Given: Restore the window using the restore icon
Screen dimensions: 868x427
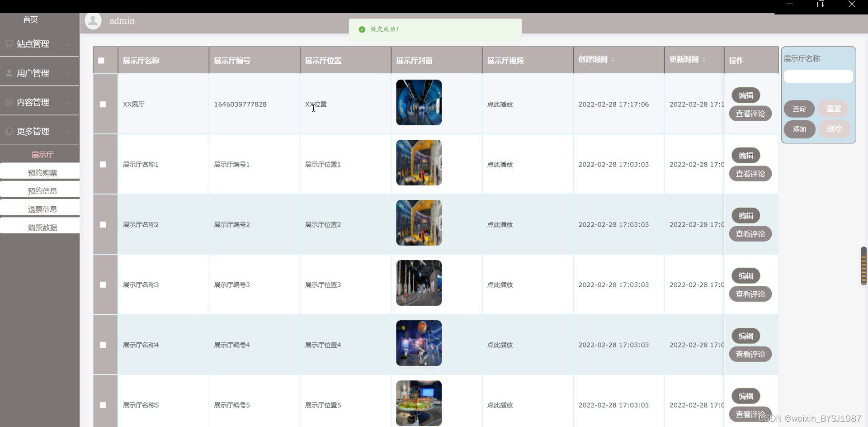Looking at the screenshot, I should pos(821,4).
